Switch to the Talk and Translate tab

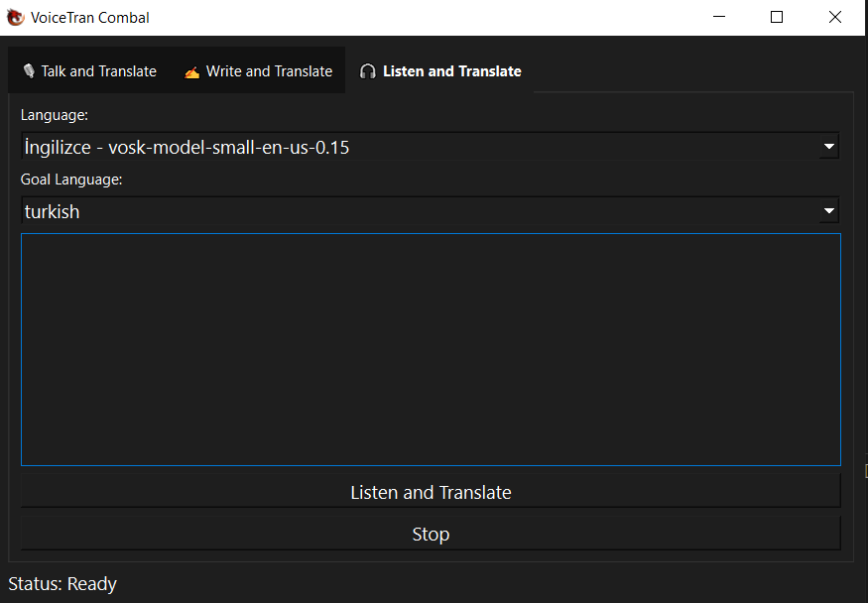(x=89, y=70)
